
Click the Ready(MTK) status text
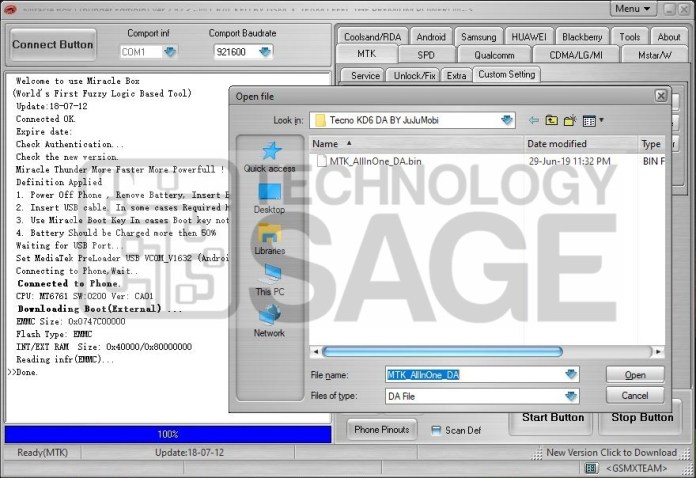[x=43, y=453]
